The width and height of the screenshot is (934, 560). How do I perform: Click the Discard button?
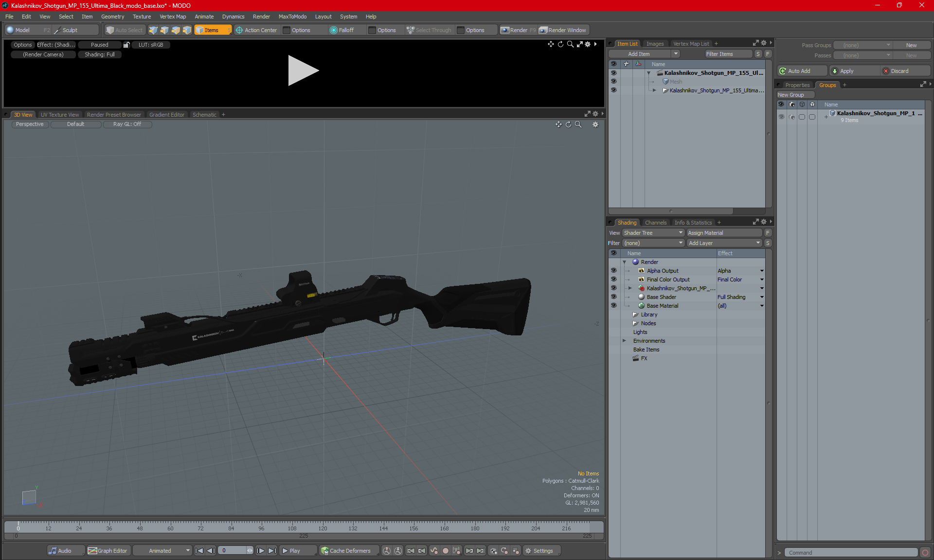pyautogui.click(x=905, y=71)
